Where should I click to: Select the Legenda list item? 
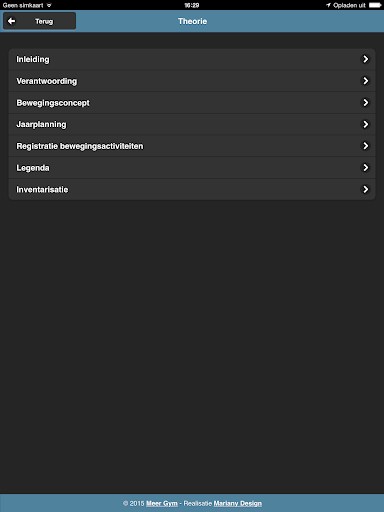click(192, 168)
